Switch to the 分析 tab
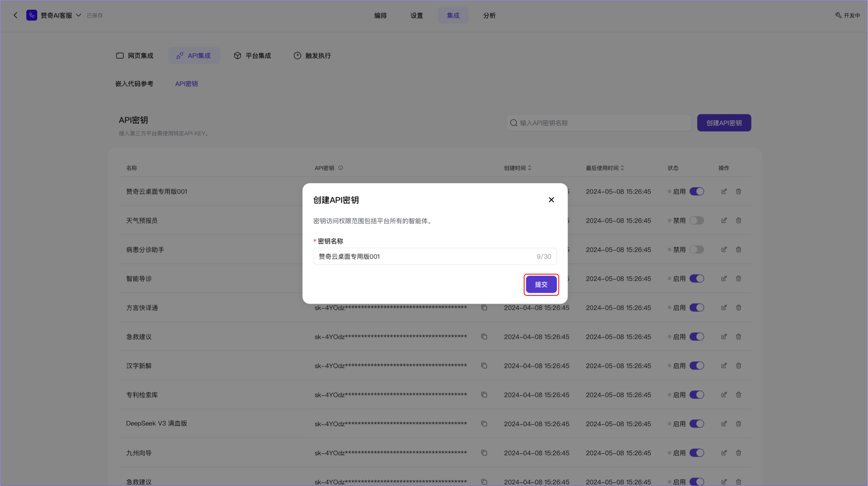 (x=489, y=15)
